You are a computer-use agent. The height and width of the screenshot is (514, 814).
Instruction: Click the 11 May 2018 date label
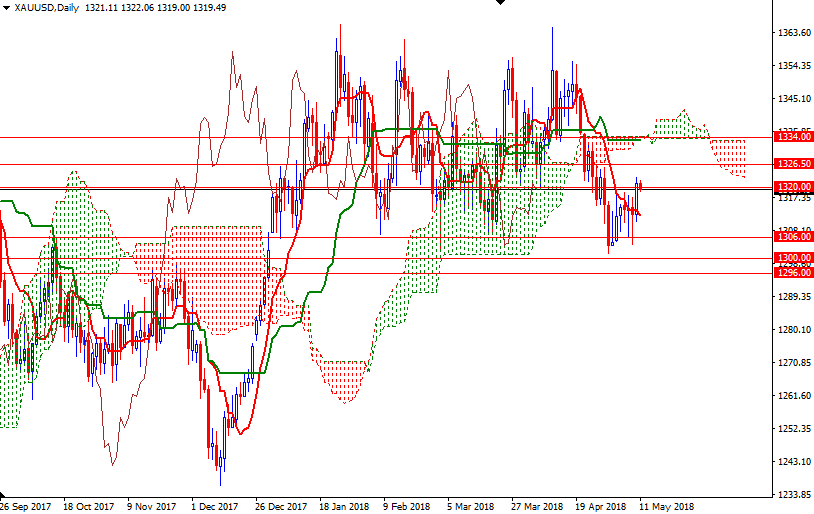666,506
